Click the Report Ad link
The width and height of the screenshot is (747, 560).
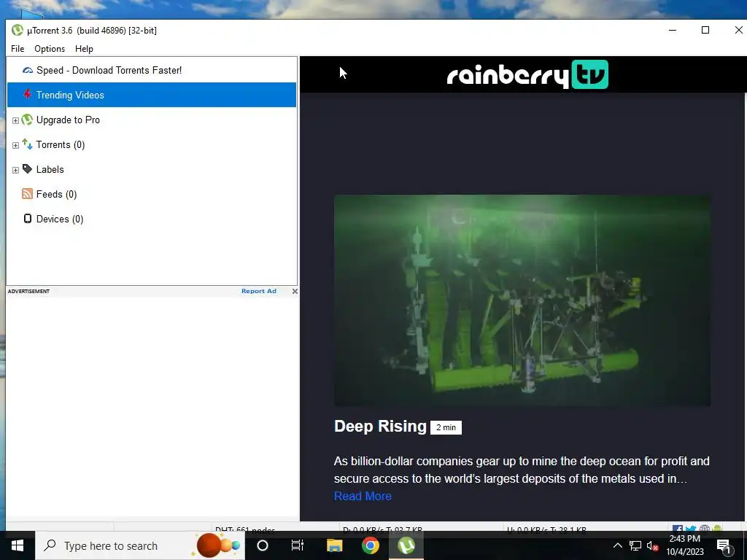point(259,291)
